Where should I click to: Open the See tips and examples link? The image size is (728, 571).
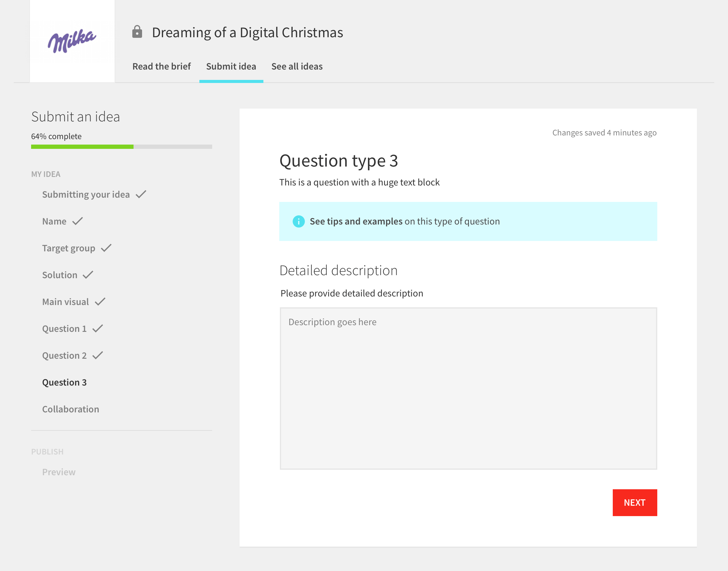coord(356,221)
